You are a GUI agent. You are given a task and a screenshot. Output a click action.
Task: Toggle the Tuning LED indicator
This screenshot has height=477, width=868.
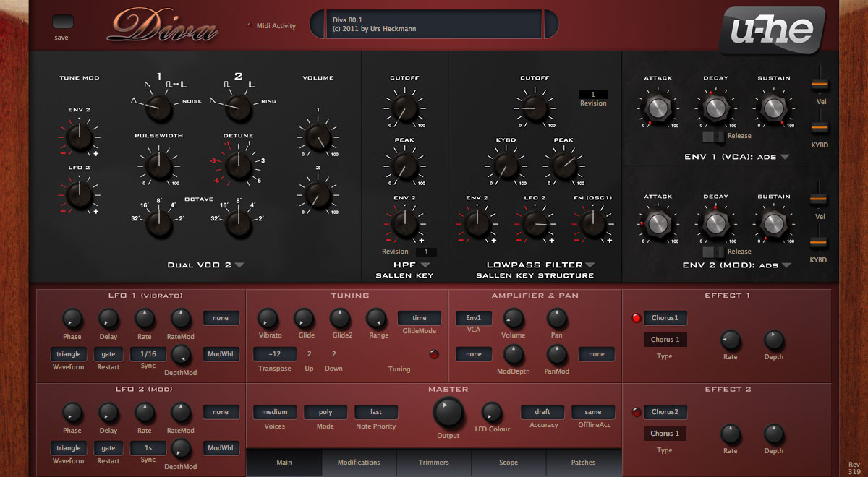(433, 354)
